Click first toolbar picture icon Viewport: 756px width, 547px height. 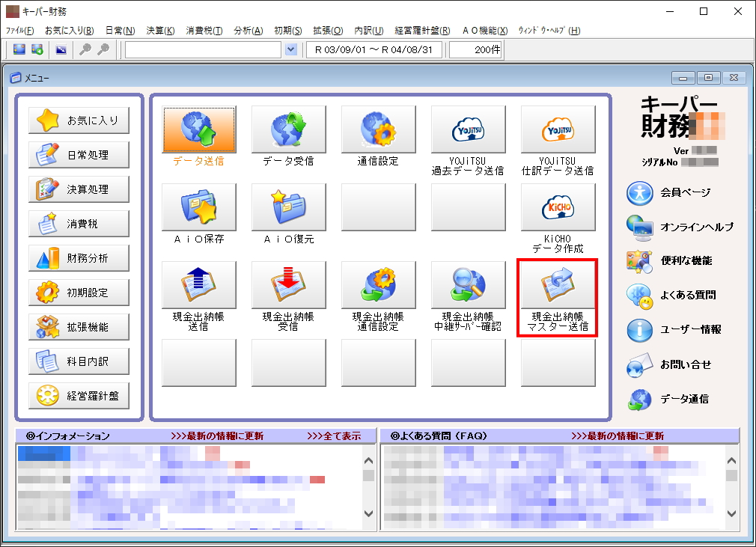19,49
